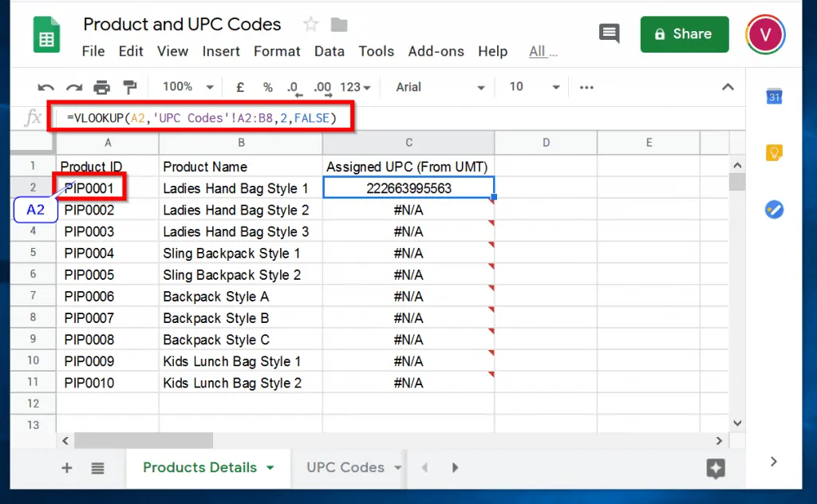
Task: Activate the paint format tool
Action: [x=129, y=88]
